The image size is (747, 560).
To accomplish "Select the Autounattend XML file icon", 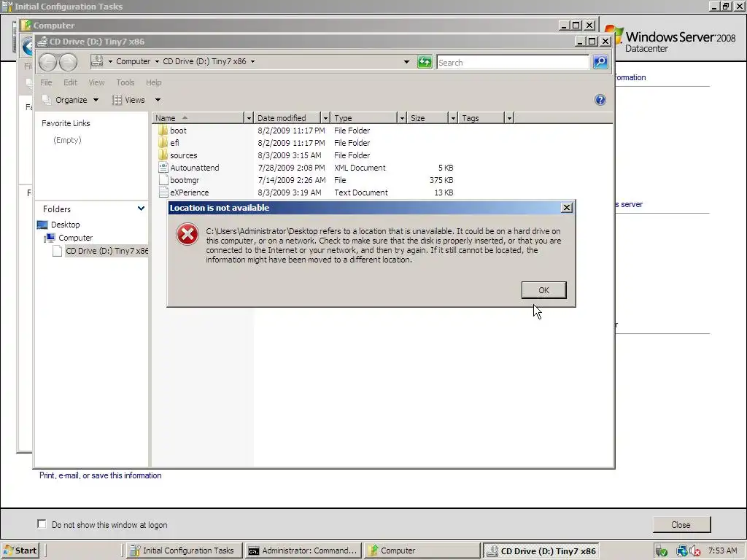I will pos(163,167).
